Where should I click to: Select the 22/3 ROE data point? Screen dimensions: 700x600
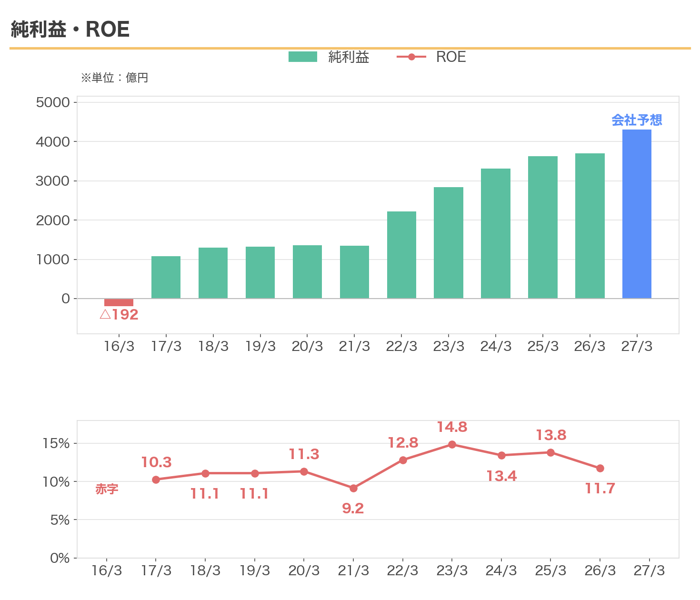pos(403,460)
